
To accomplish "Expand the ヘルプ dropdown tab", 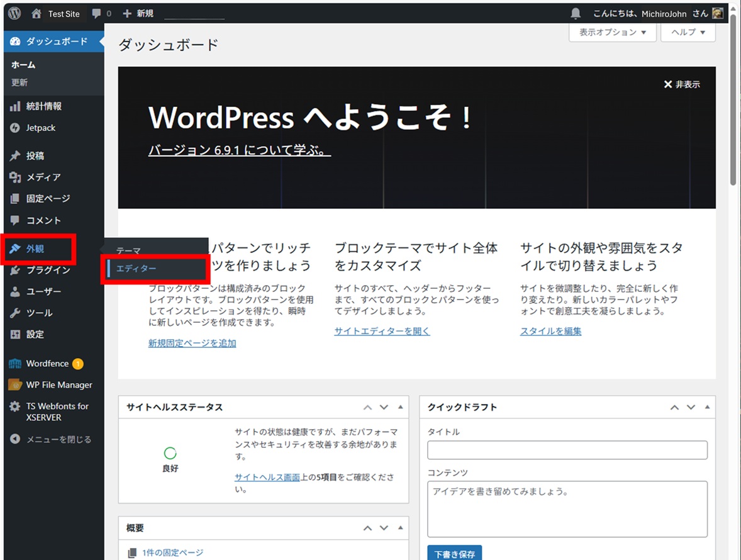I will pos(688,32).
